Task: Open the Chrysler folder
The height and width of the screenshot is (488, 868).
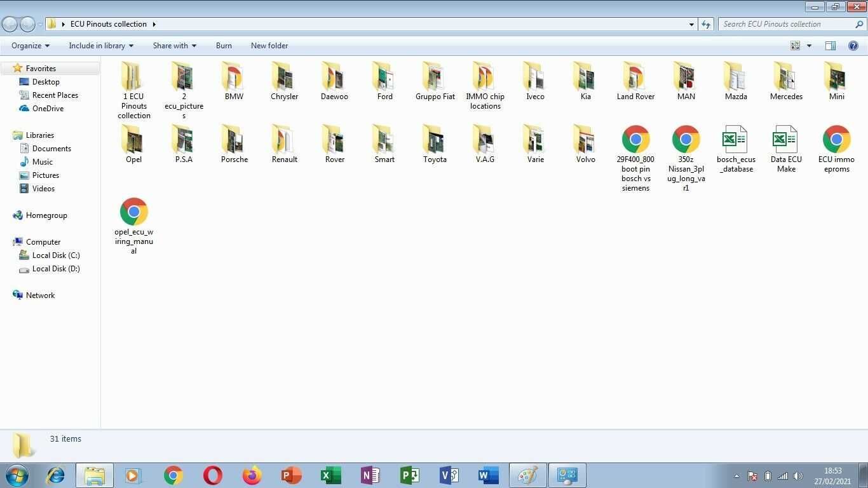Action: point(284,81)
